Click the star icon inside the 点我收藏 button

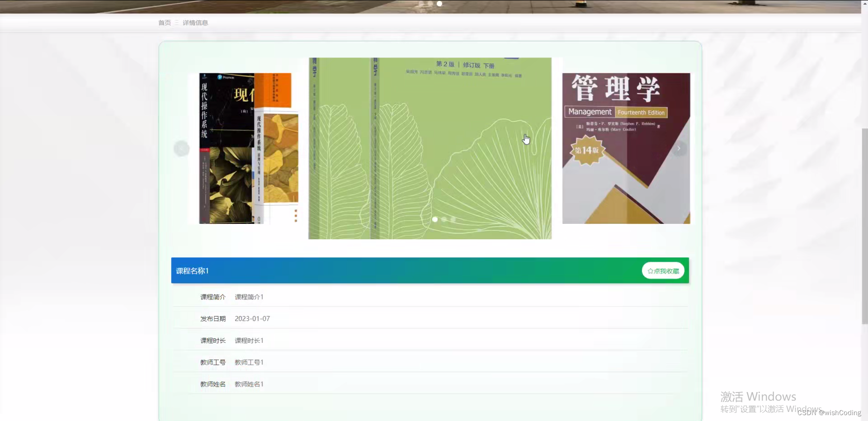pos(650,270)
